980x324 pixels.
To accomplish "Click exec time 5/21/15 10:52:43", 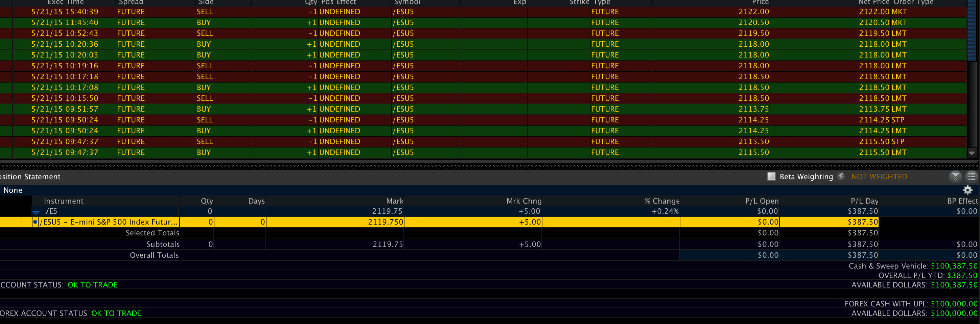I will [x=65, y=33].
